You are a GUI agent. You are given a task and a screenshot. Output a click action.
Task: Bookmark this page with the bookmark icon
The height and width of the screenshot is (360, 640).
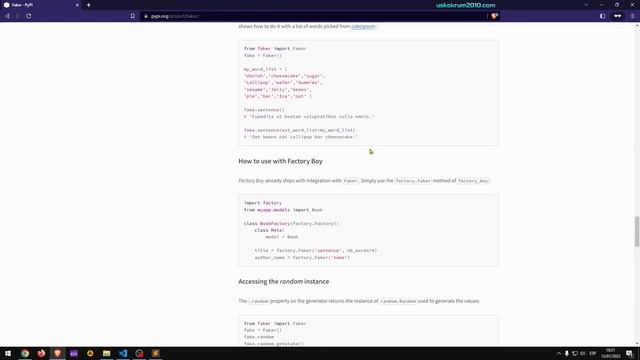click(133, 16)
